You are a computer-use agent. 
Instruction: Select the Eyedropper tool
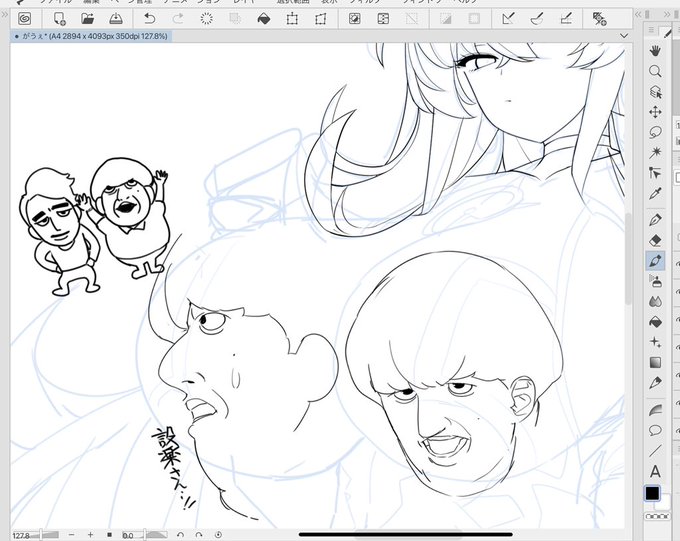(655, 194)
